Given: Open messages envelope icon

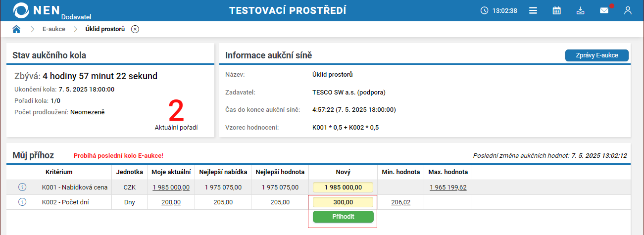Looking at the screenshot, I should [x=604, y=10].
